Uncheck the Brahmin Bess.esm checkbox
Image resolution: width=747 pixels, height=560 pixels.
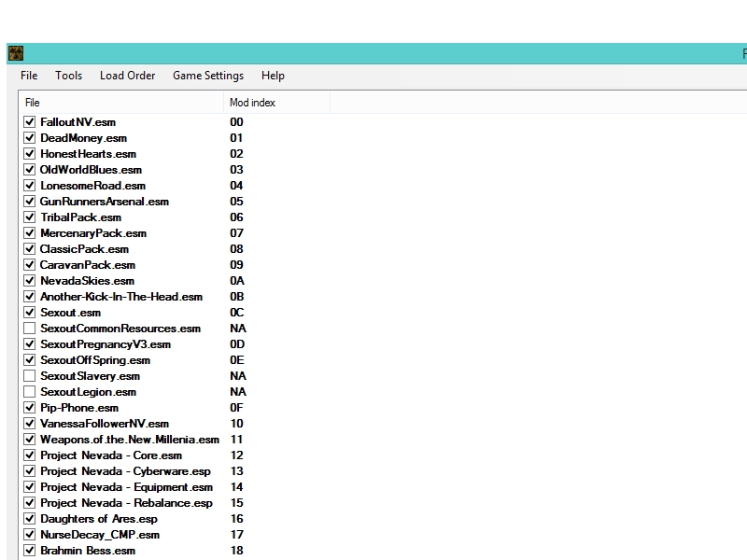pos(30,551)
